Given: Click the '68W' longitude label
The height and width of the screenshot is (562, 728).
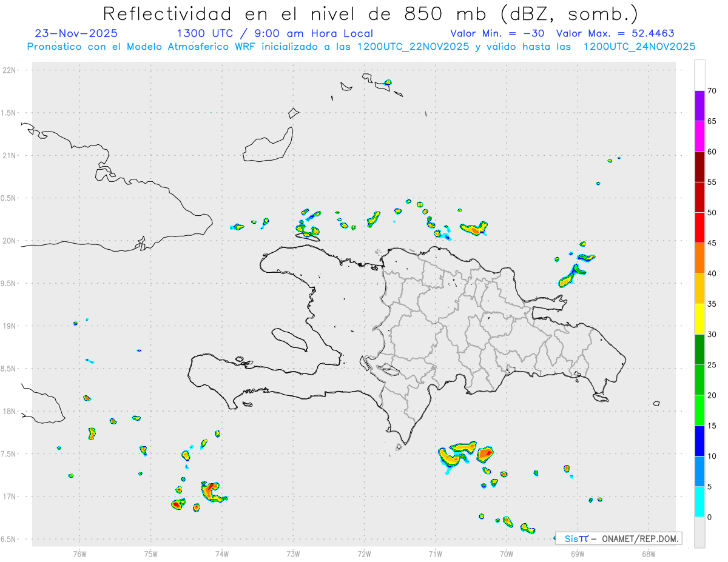Looking at the screenshot, I should [x=649, y=554].
